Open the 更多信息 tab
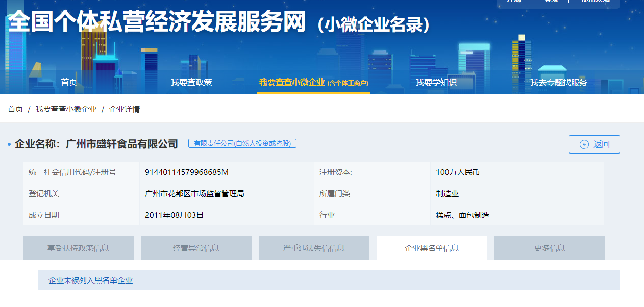The image size is (644, 307). (x=550, y=248)
